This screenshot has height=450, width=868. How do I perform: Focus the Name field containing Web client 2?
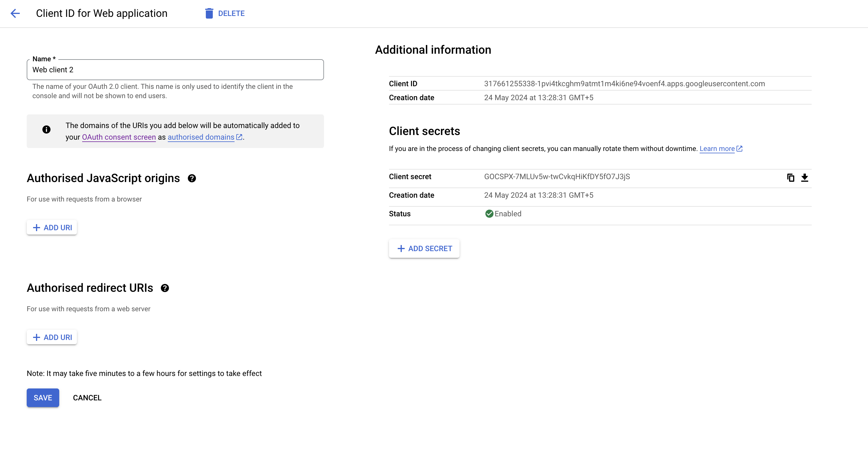(175, 70)
